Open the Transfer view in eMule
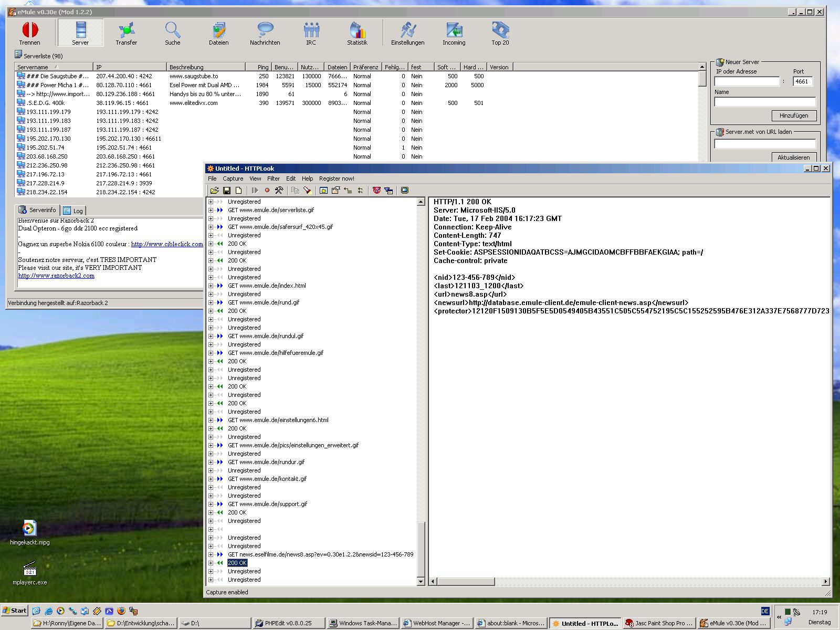This screenshot has height=630, width=840. [127, 33]
